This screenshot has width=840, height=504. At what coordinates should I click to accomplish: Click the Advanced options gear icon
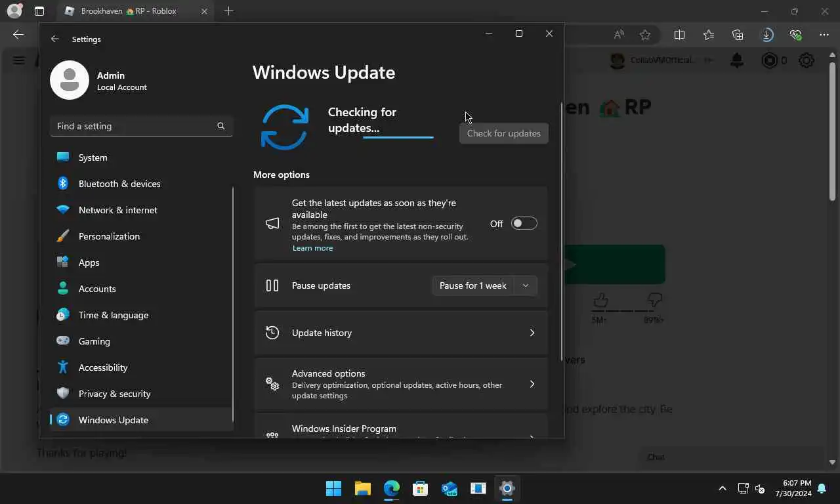click(x=272, y=384)
